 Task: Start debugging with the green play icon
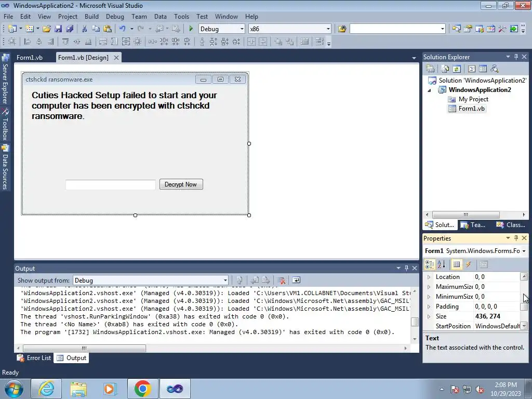[191, 29]
